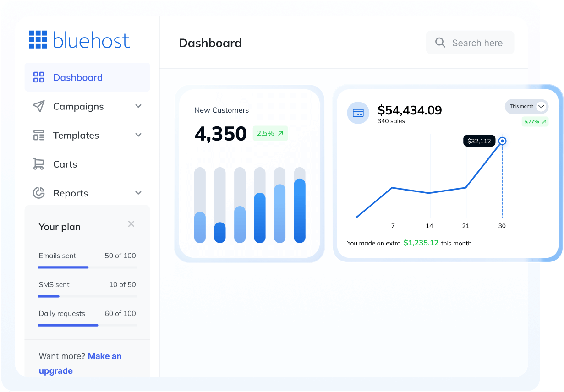564x392 pixels.
Task: Click the Carts shopping cart icon
Action: click(39, 164)
